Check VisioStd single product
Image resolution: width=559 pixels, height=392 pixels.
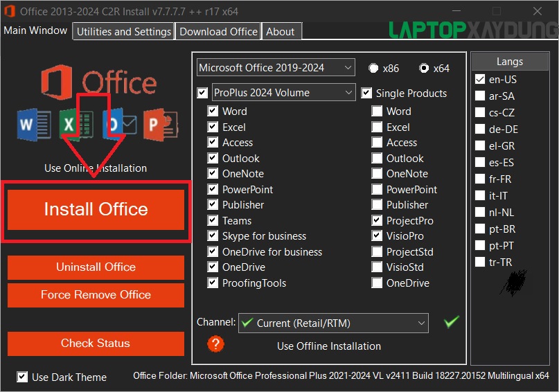377,267
